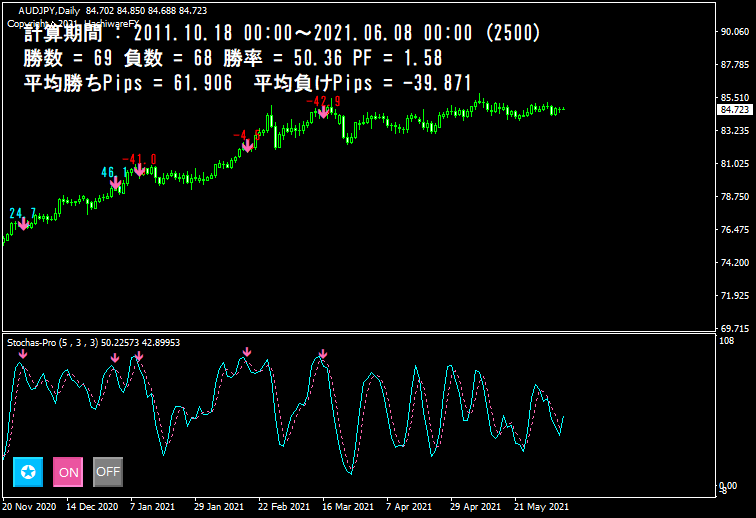The width and height of the screenshot is (756, 518).
Task: Click the sell arrow beside the 24.7 label
Action: click(x=23, y=224)
